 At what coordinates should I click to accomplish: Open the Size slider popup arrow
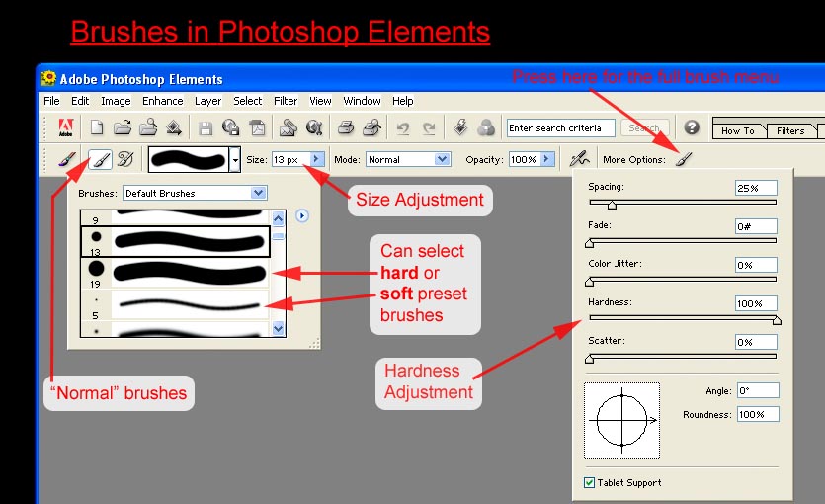pyautogui.click(x=317, y=159)
